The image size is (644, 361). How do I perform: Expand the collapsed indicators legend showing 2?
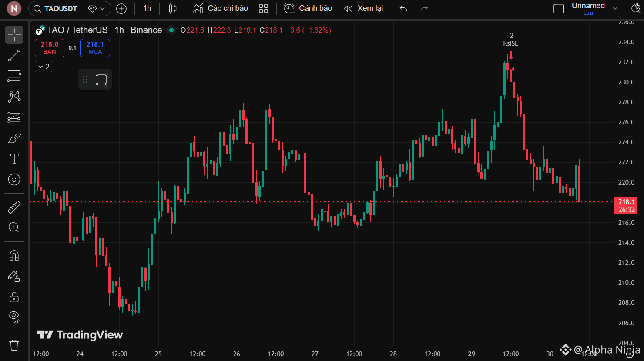pyautogui.click(x=44, y=67)
